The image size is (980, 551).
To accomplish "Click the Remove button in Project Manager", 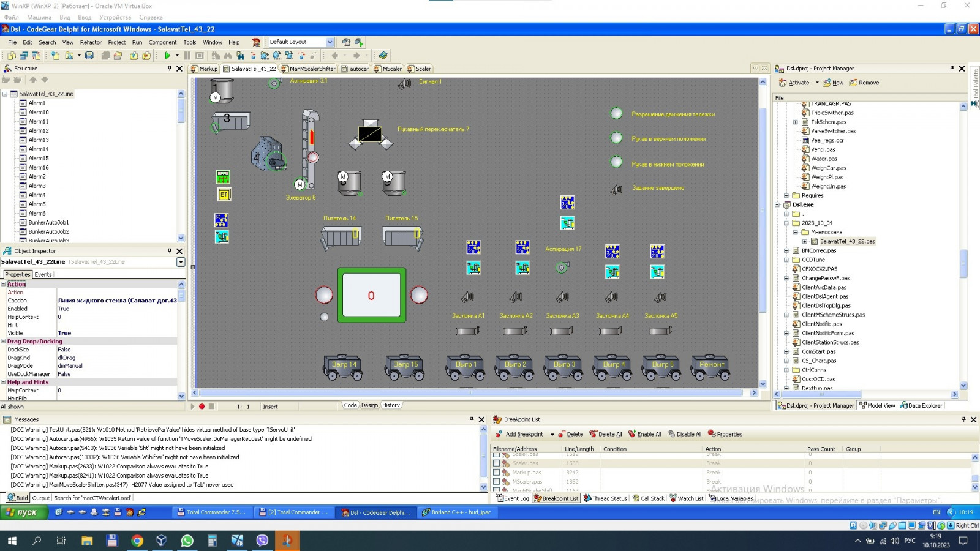I will [864, 83].
